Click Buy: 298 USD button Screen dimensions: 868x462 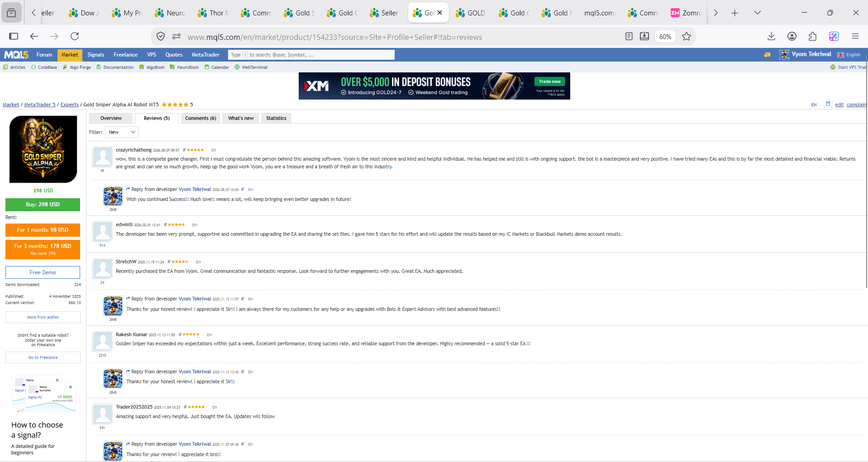click(43, 205)
